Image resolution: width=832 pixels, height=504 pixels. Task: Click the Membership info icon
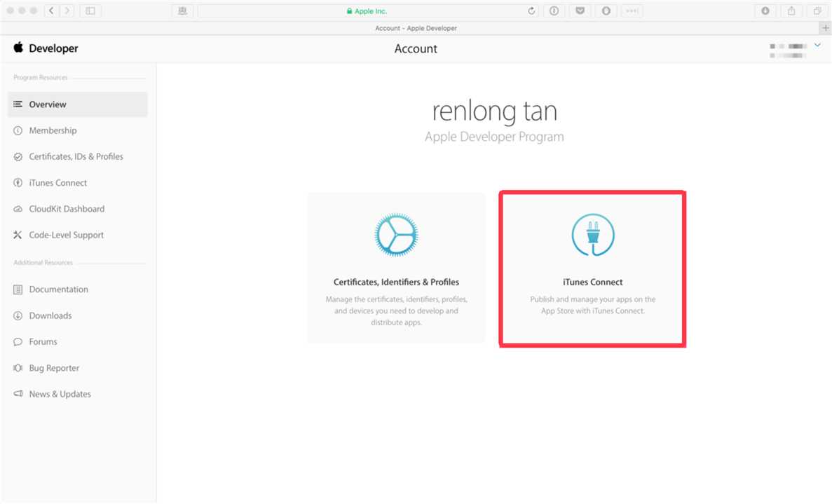18,130
